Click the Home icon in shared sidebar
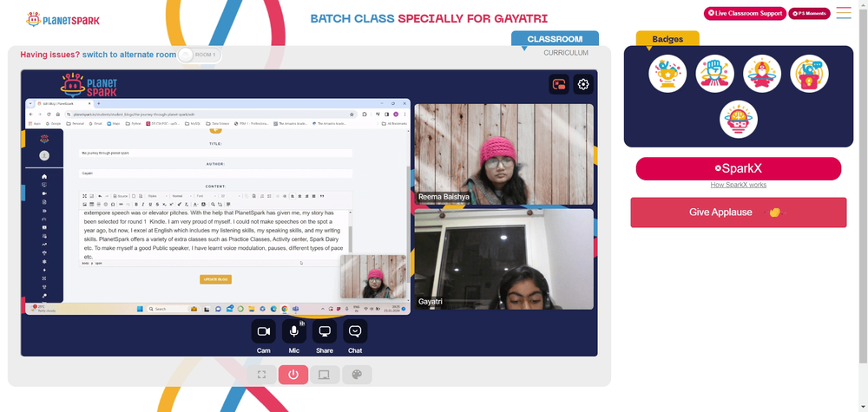 pyautogui.click(x=44, y=176)
